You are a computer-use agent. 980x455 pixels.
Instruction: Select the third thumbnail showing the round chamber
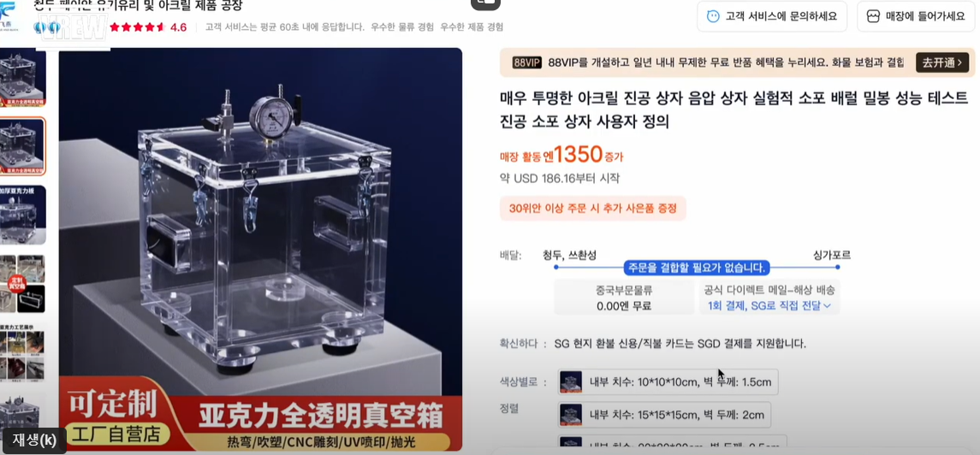click(22, 215)
